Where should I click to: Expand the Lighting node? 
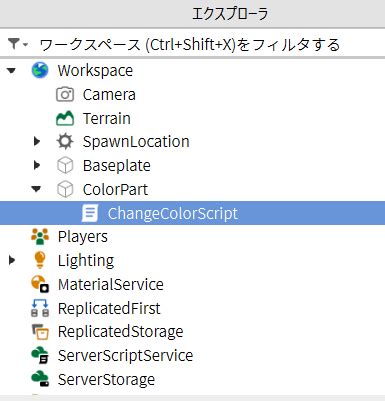point(12,260)
